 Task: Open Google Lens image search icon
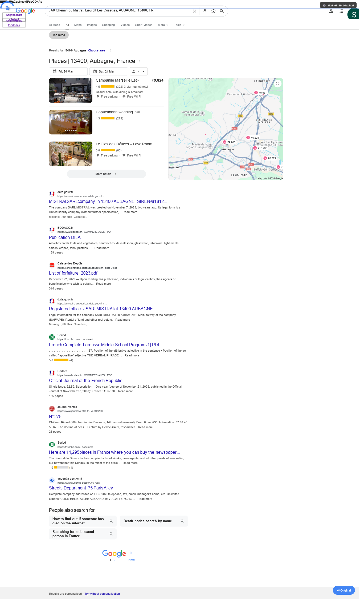pyautogui.click(x=213, y=11)
